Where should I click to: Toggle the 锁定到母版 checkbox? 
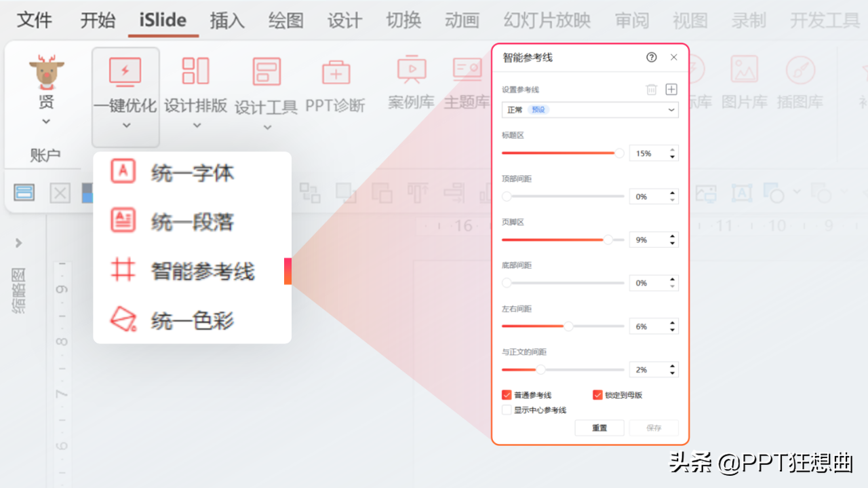pyautogui.click(x=597, y=395)
